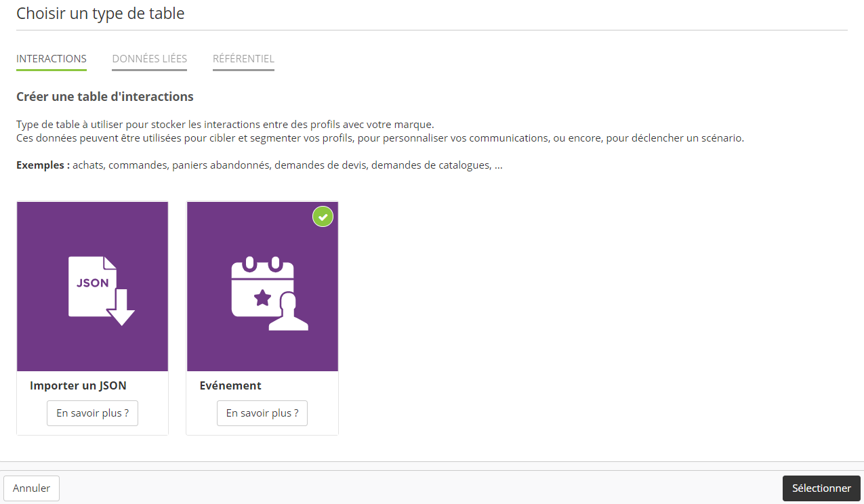864x504 pixels.
Task: Click the Importer un JSON card title
Action: click(78, 385)
